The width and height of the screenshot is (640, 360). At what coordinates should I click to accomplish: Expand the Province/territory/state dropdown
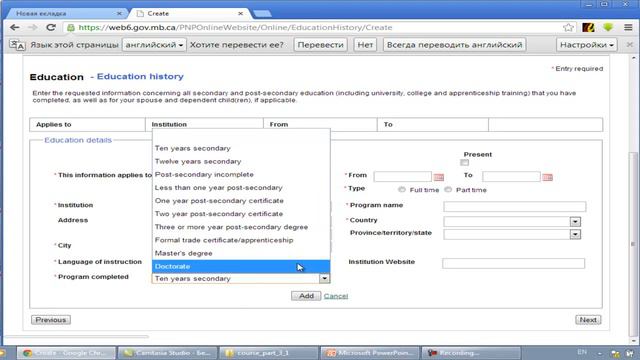575,234
